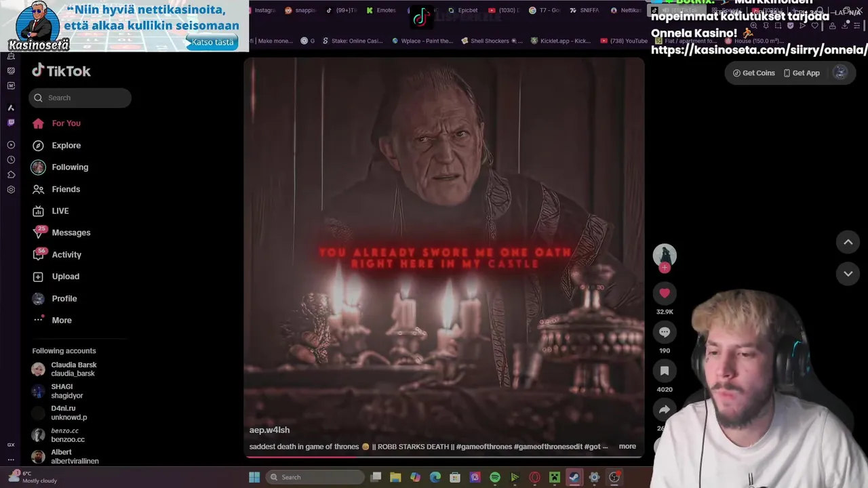Open the Opera sidebar player icon
868x488 pixels.
pyautogui.click(x=11, y=145)
